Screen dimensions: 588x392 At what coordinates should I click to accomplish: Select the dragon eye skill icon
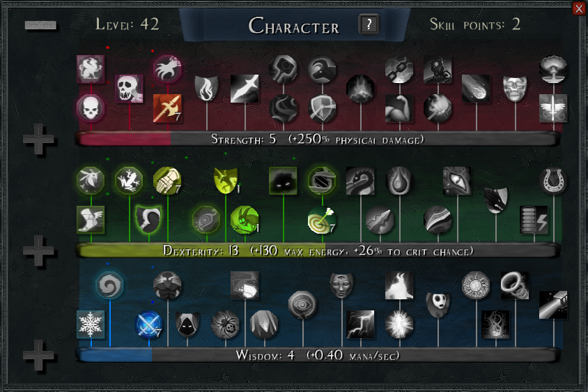tap(457, 181)
